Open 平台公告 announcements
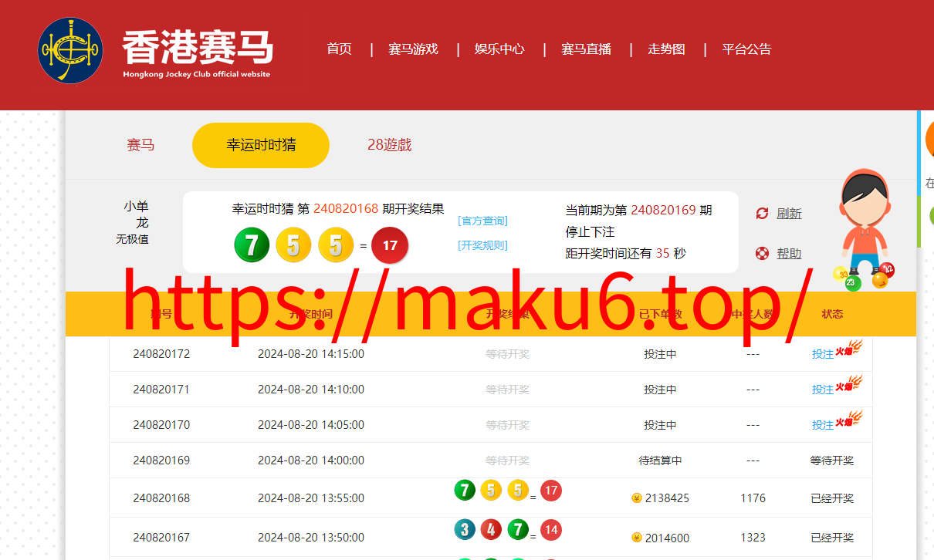 [x=746, y=49]
